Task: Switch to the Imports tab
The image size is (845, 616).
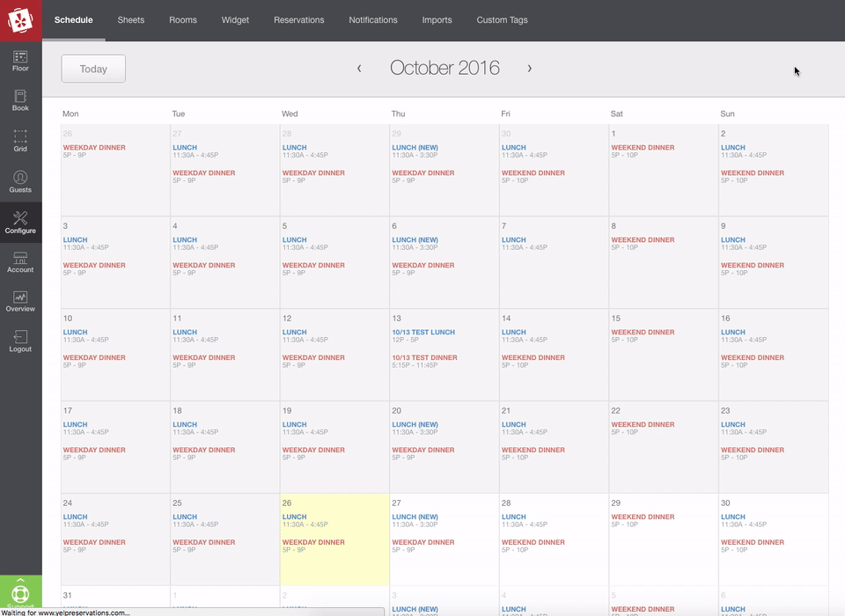Action: pos(437,20)
